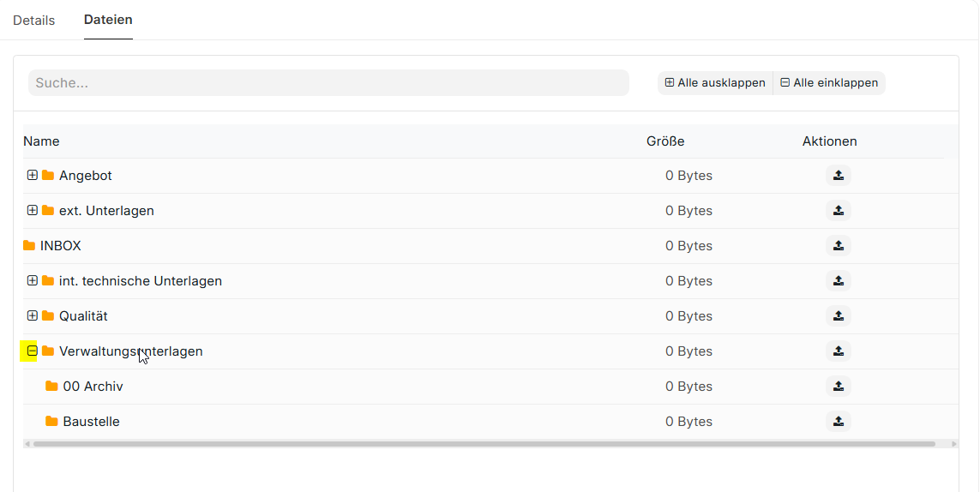Viewport: 980px width, 492px height.
Task: Upload to Verwaltungsunterlagen folder
Action: click(x=839, y=351)
